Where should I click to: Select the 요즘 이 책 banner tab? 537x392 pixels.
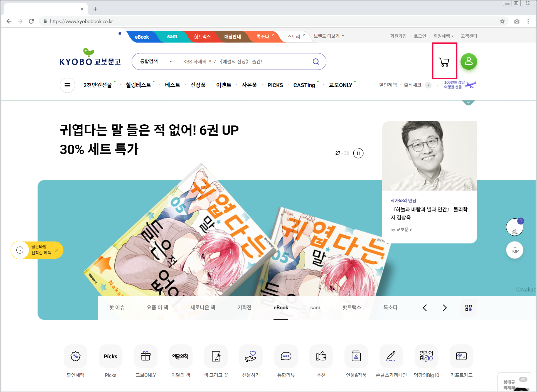[157, 307]
